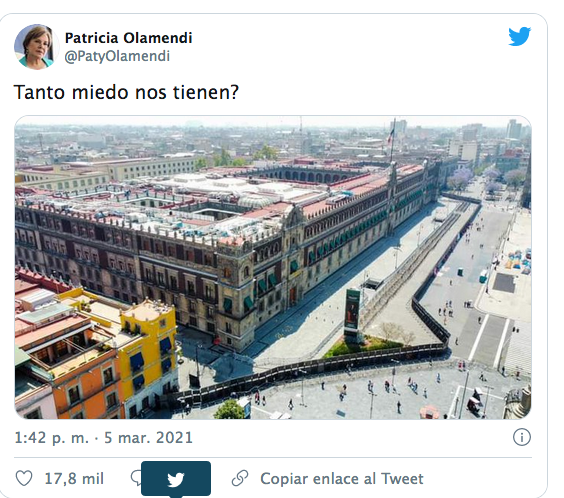Open the 5 mar. 2021 date link
The image size is (564, 498).
pos(149,438)
